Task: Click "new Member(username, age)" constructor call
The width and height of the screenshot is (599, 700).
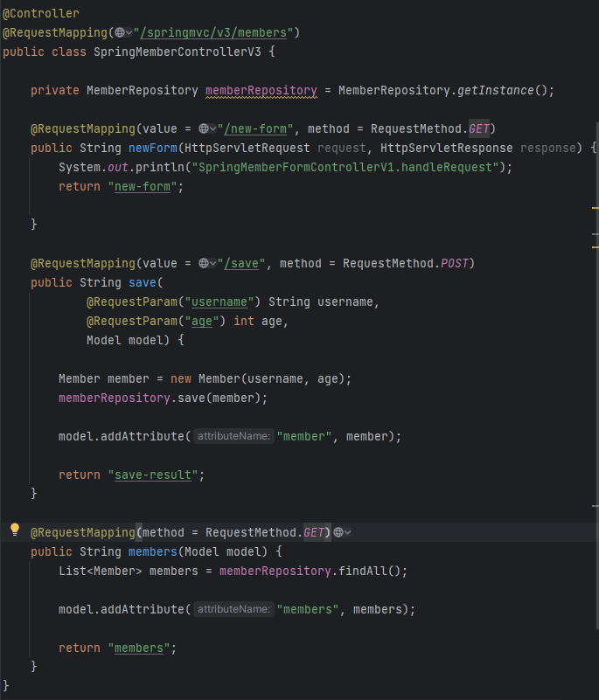Action: [257, 379]
